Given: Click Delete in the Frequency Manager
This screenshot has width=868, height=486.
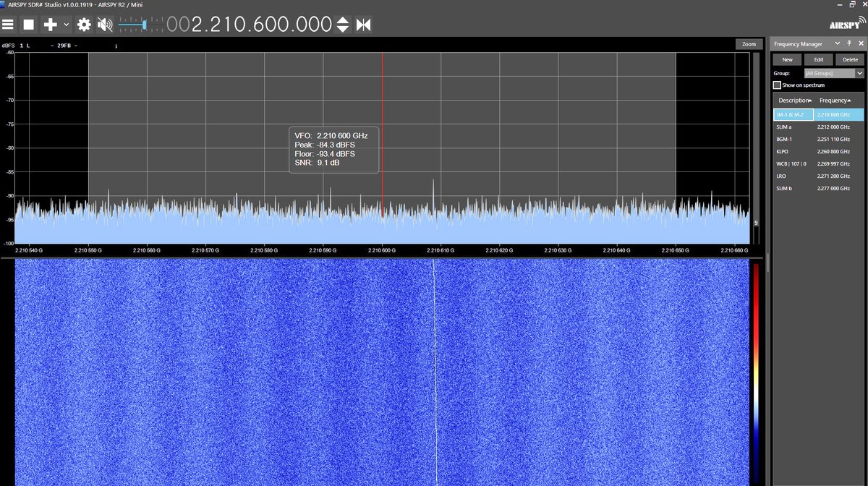Looking at the screenshot, I should pyautogui.click(x=850, y=60).
